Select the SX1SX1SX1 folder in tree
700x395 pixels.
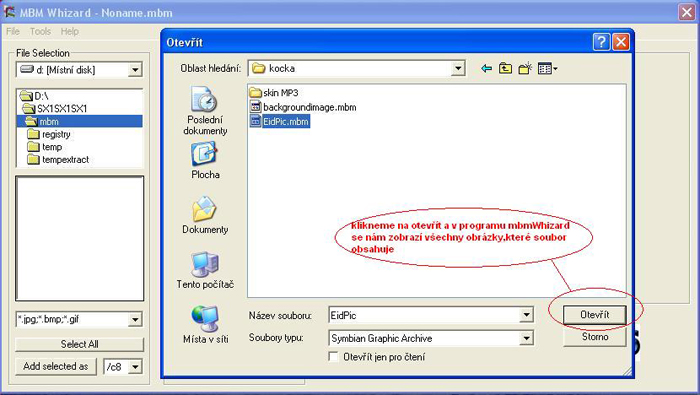click(54, 108)
